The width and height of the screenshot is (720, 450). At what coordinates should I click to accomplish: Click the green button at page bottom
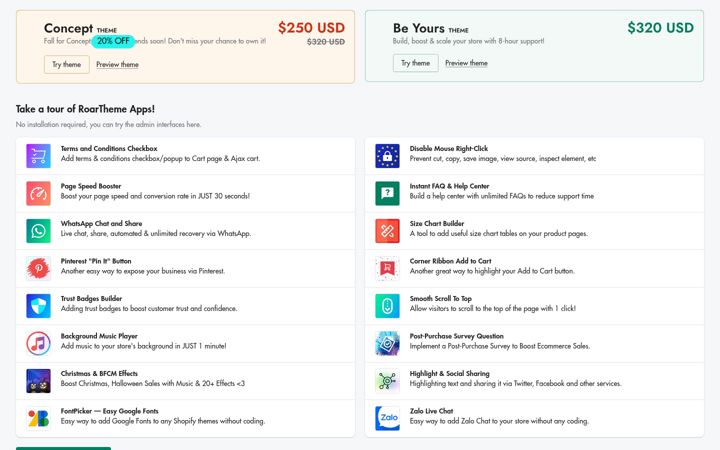(x=63, y=448)
